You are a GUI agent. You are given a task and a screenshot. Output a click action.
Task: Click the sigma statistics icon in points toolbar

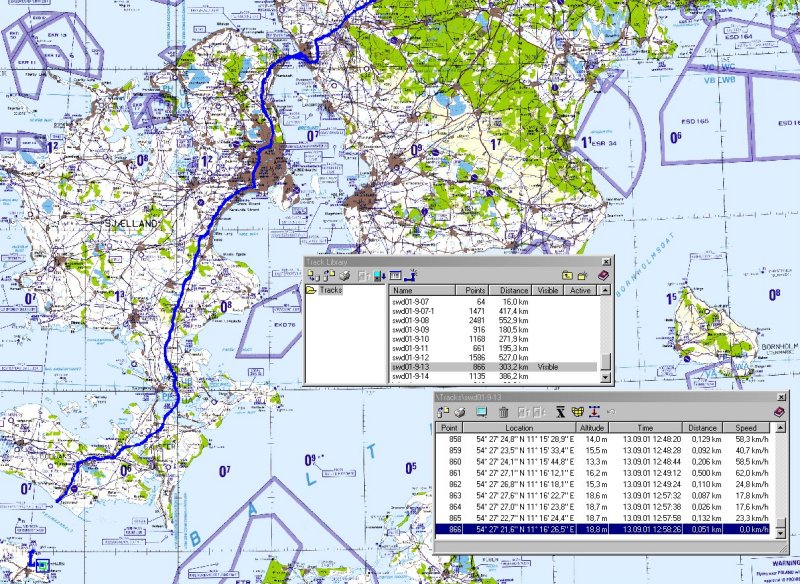click(x=560, y=411)
